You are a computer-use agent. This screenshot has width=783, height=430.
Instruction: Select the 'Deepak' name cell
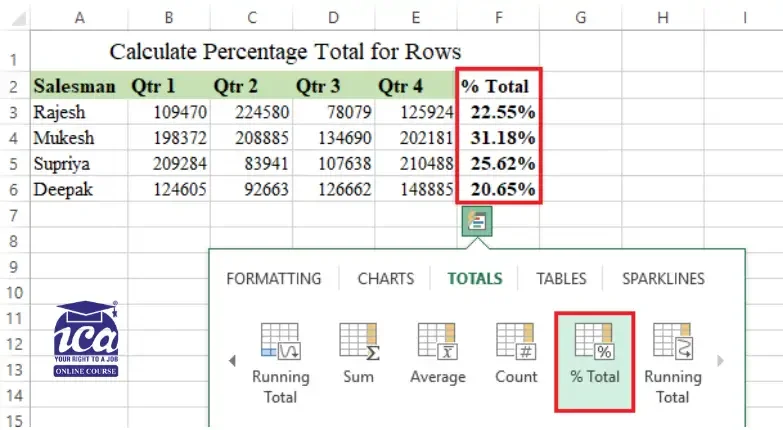pos(79,190)
